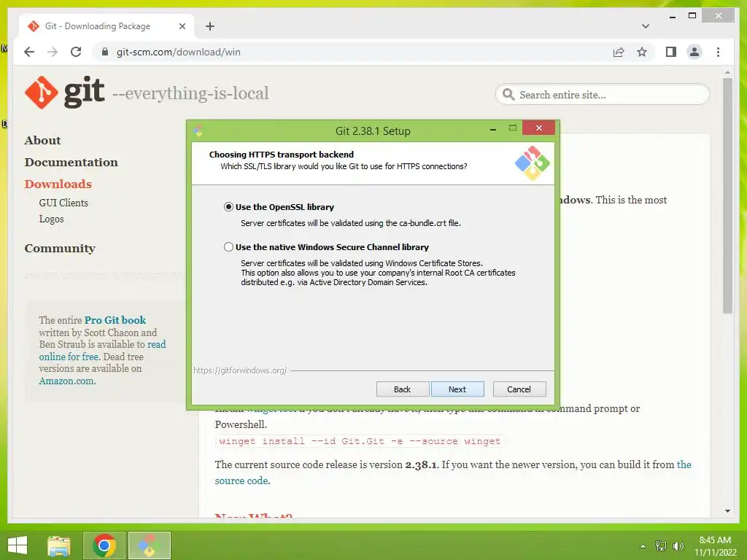
Task: Click the scrollbar down arrow
Action: pos(727,511)
